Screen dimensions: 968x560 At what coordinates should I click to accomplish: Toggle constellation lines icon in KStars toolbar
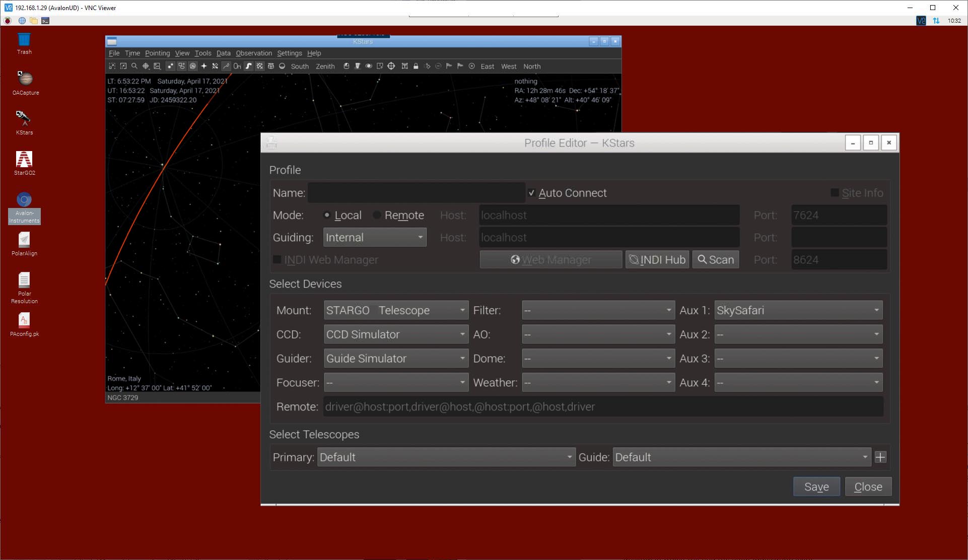226,66
